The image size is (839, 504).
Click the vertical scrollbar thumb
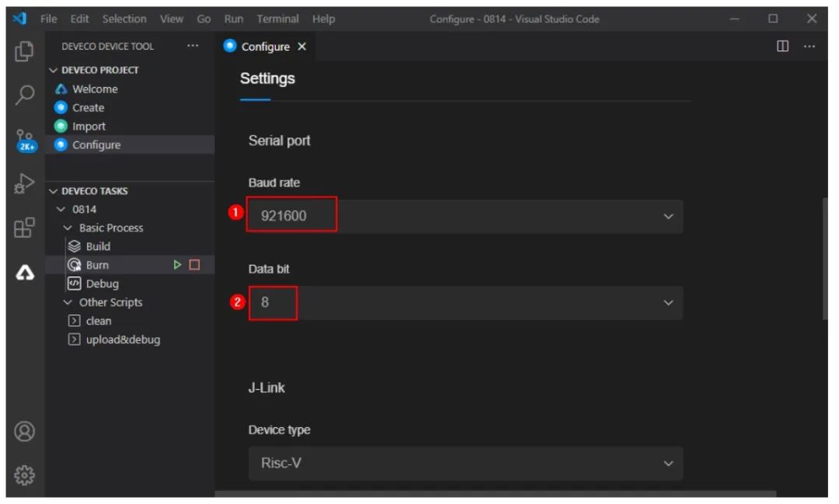[x=824, y=259]
